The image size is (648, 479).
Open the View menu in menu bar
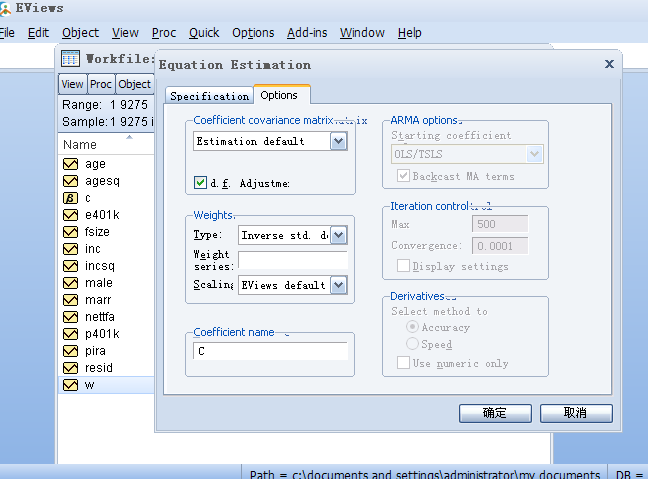[125, 33]
